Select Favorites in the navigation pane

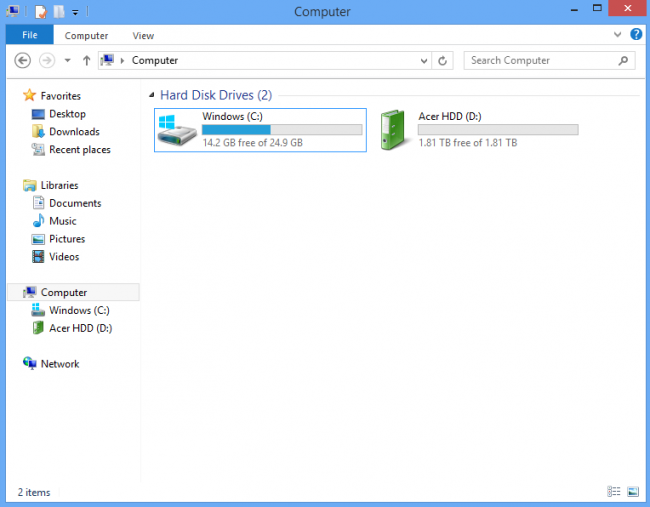[x=60, y=96]
